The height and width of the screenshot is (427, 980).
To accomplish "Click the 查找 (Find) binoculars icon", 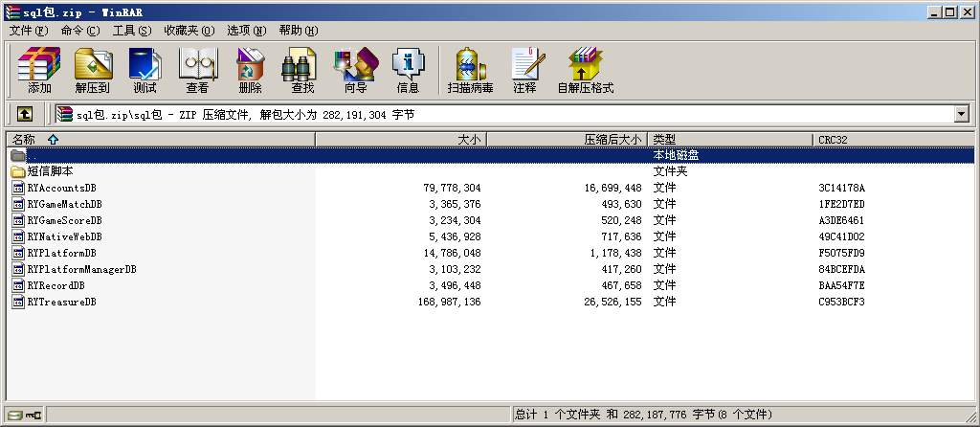I will [x=302, y=70].
